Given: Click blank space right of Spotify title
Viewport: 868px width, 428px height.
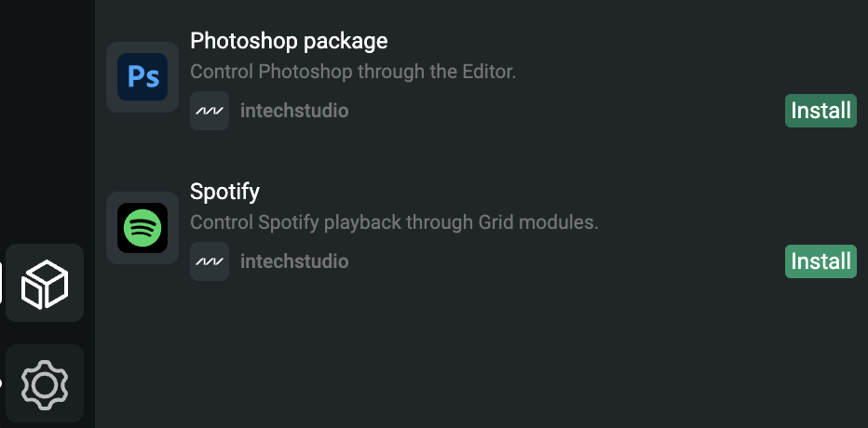Looking at the screenshot, I should point(559,192).
